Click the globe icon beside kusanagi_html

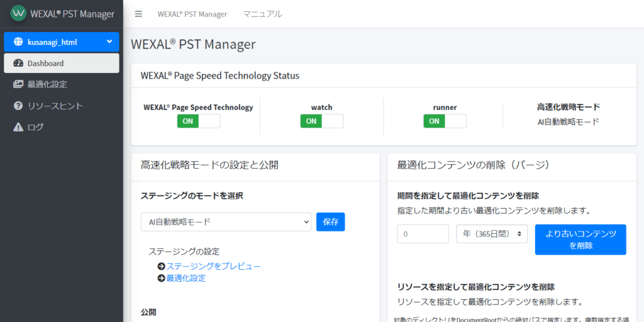[18, 42]
